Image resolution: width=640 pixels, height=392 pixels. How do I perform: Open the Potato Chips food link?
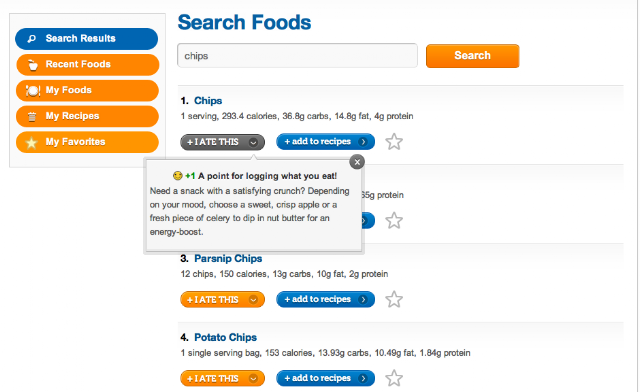coord(225,337)
